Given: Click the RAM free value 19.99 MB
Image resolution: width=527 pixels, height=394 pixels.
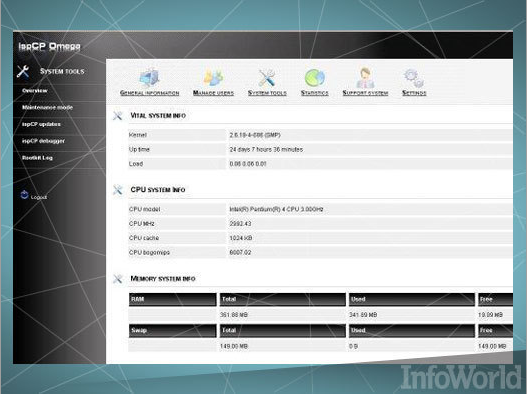Looking at the screenshot, I should click(x=490, y=315).
